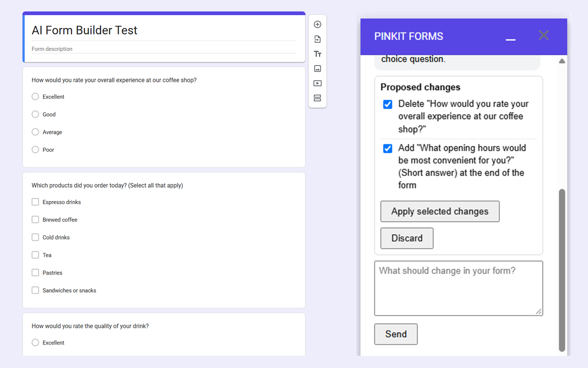Click the Pinkit panel vertical scrollbar thumb
The image size is (588, 368).
(562, 270)
